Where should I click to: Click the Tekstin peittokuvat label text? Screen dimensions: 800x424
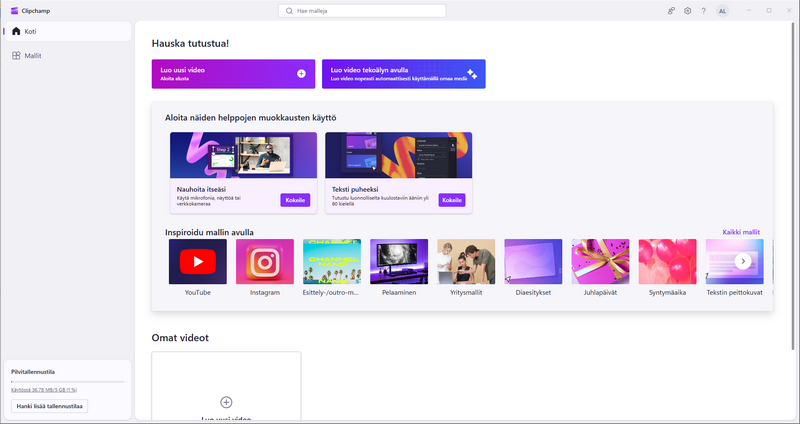(735, 293)
